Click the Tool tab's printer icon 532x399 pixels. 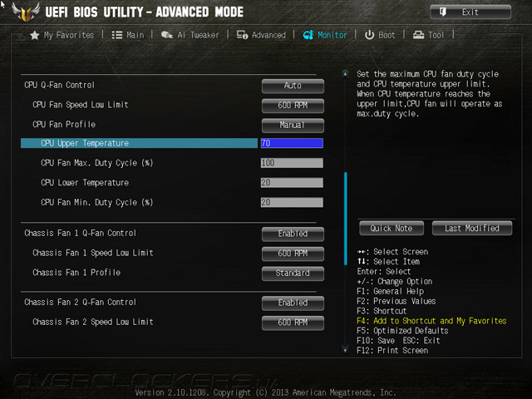[418, 35]
